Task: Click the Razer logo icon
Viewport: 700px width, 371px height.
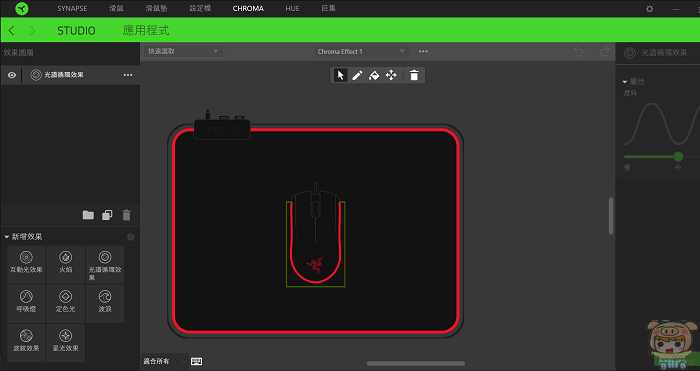Action: click(x=22, y=8)
